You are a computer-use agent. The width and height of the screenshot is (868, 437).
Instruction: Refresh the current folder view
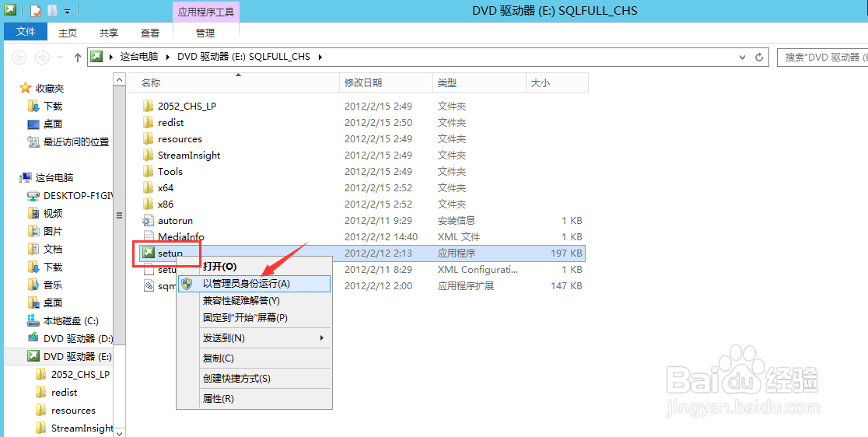(x=759, y=57)
